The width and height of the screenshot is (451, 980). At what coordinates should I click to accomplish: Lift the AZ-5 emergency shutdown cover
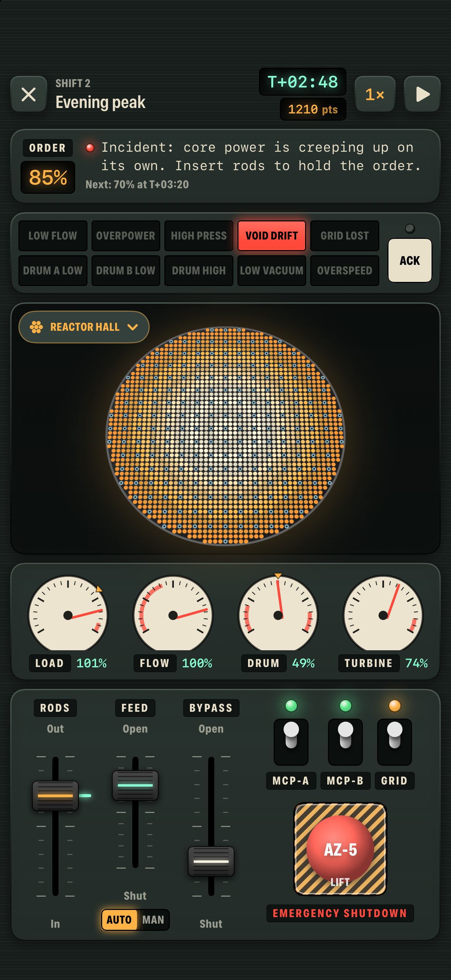coord(340,849)
